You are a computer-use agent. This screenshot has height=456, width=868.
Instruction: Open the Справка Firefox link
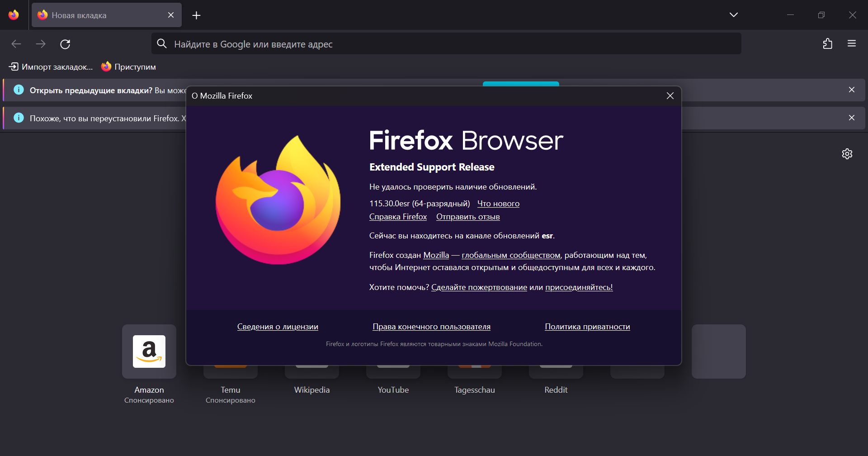[398, 217]
